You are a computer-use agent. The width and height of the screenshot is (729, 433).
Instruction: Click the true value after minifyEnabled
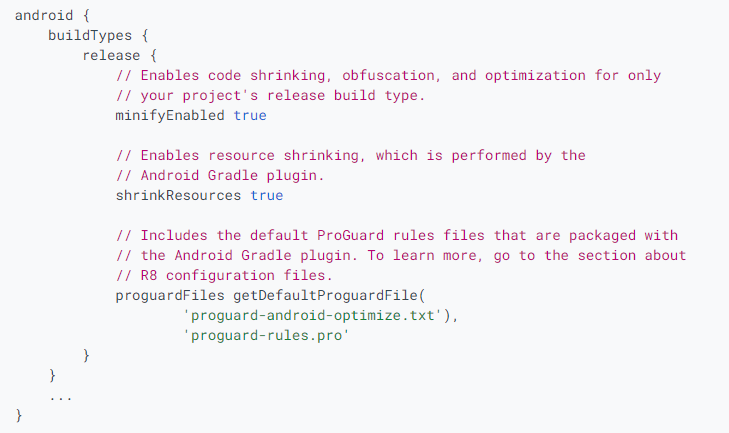pyautogui.click(x=250, y=115)
